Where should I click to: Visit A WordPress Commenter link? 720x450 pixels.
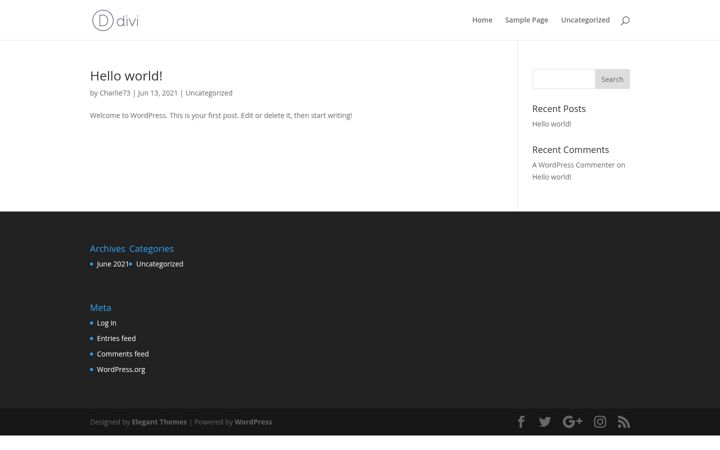click(573, 165)
